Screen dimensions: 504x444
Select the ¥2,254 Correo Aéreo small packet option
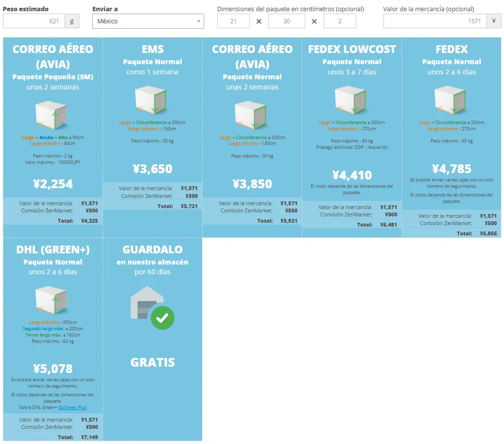pos(53,184)
